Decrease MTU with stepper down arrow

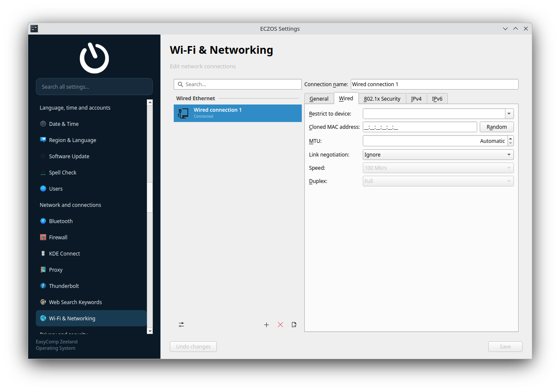pyautogui.click(x=511, y=143)
